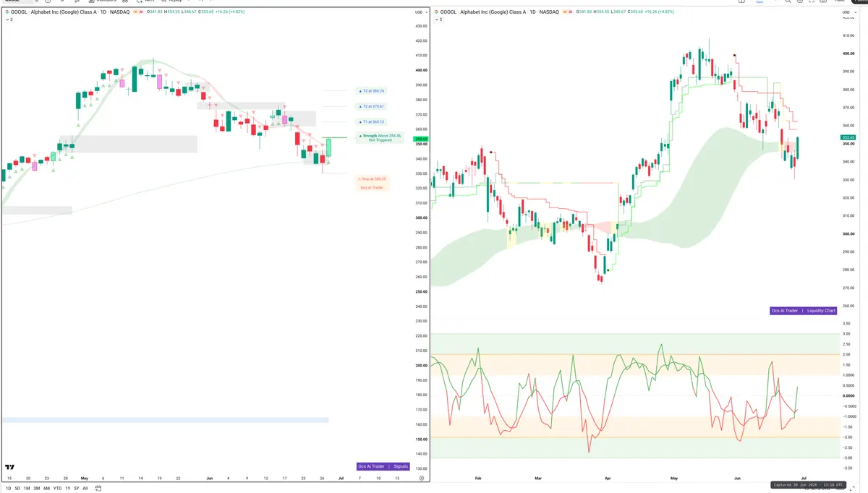Click the Google logo icon in left legend
This screenshot has width=868, height=493.
point(7,12)
